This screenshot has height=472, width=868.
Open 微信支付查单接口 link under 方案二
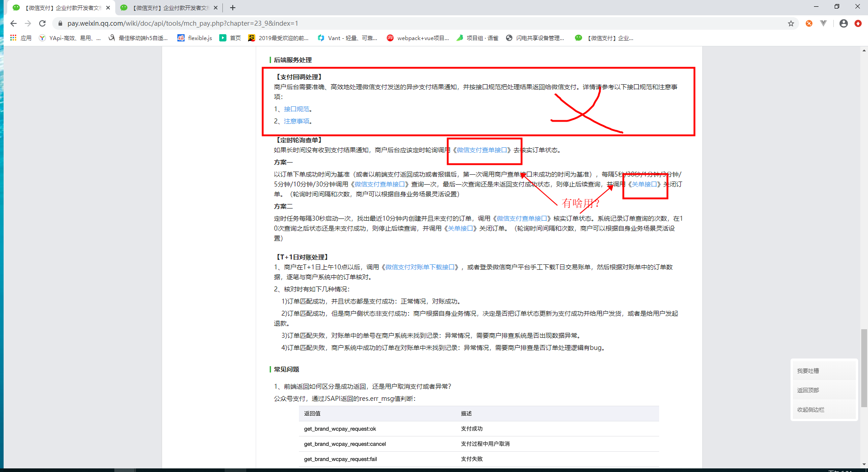pos(522,218)
